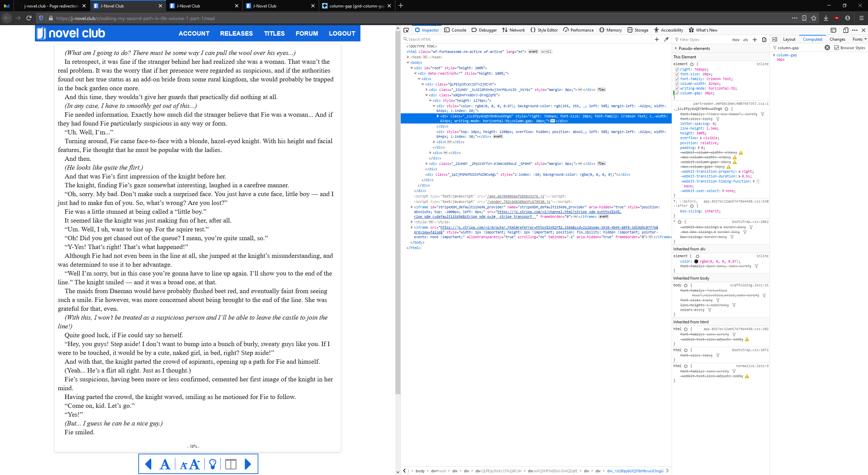This screenshot has width=868, height=475.
Task: Select the Changes sidebar tab
Action: 837,39
